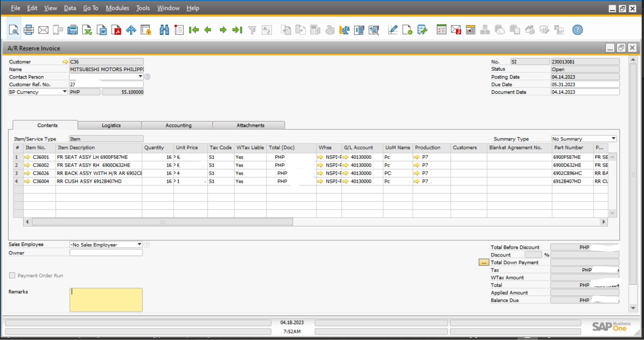Click the Customer Ref. No. field
644x340 pixels.
pyautogui.click(x=106, y=84)
